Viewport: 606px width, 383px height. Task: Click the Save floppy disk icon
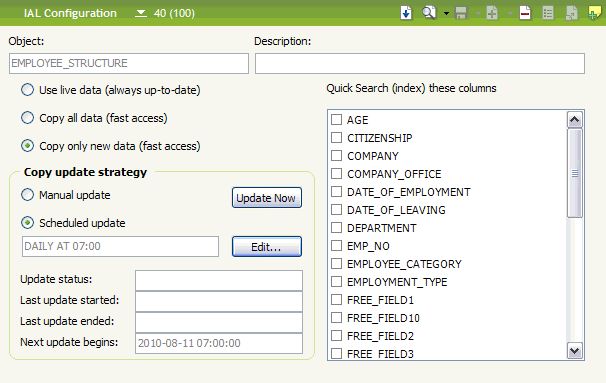pyautogui.click(x=461, y=13)
